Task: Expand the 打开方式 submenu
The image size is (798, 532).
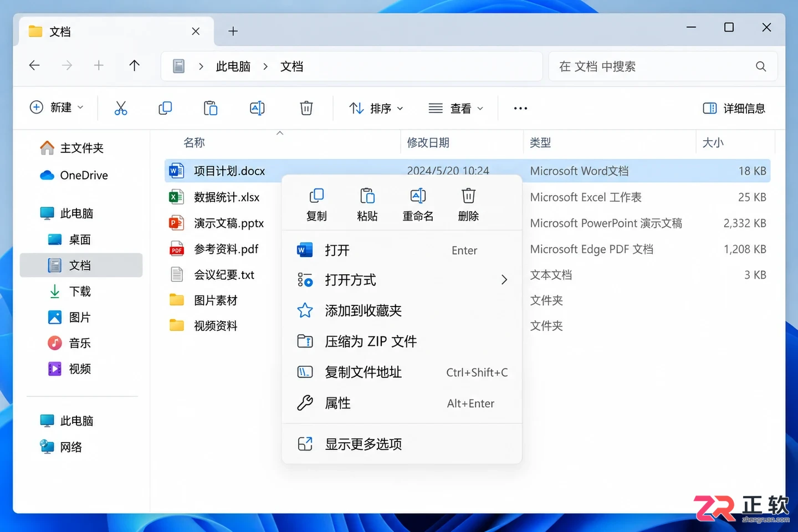Action: tap(402, 280)
